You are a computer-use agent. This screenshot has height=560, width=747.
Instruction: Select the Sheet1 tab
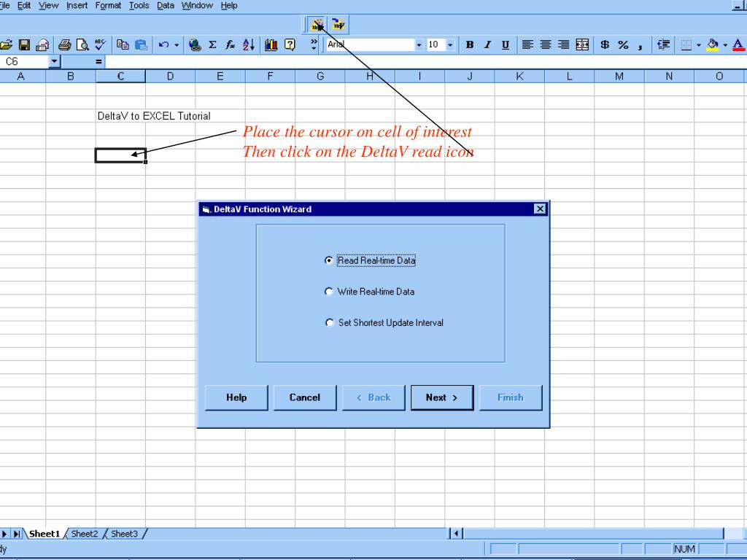click(x=44, y=534)
